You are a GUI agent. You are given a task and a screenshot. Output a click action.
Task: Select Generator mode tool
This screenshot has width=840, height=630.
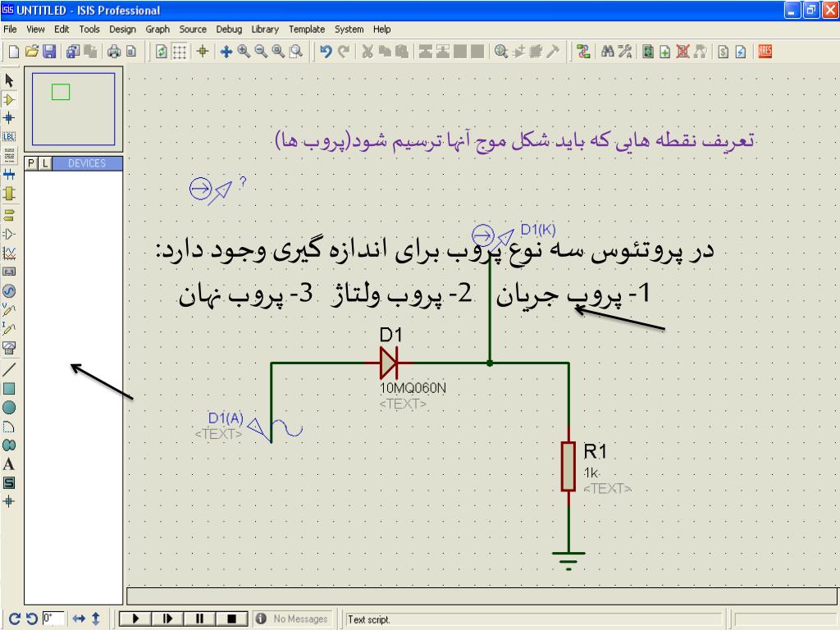click(x=9, y=291)
